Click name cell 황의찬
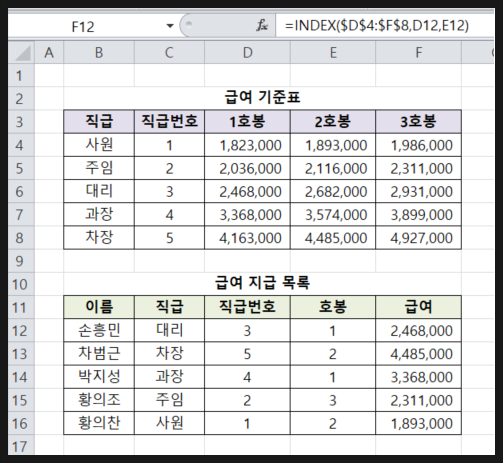 tap(99, 423)
